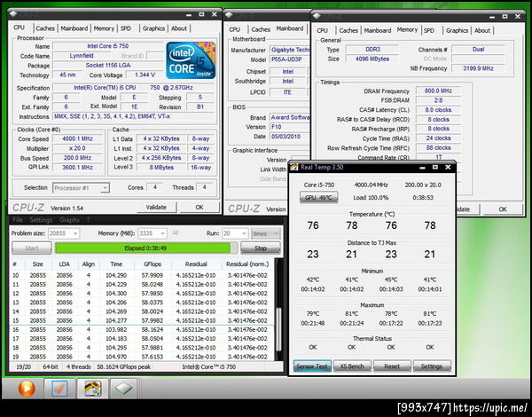Open Memory tab in first CPU-Z window
Image resolution: width=532 pixels, height=417 pixels.
[104, 28]
